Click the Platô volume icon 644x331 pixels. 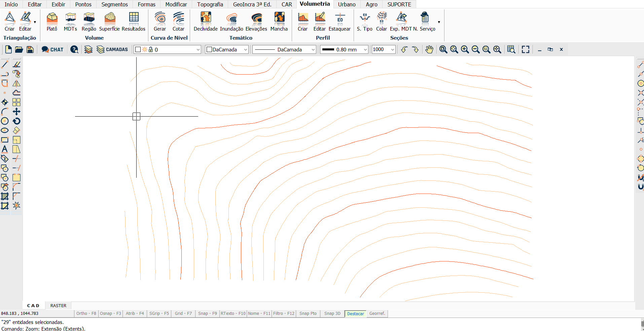click(52, 21)
